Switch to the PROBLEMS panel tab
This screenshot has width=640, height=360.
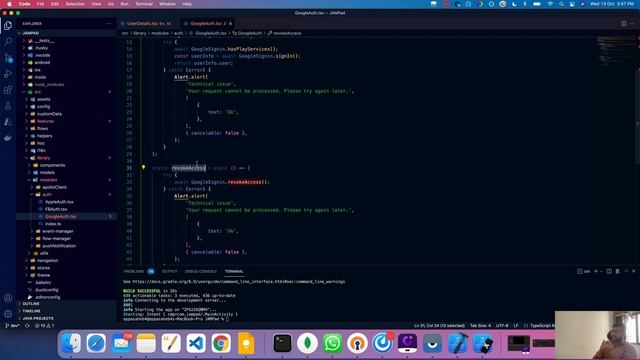[x=139, y=271]
